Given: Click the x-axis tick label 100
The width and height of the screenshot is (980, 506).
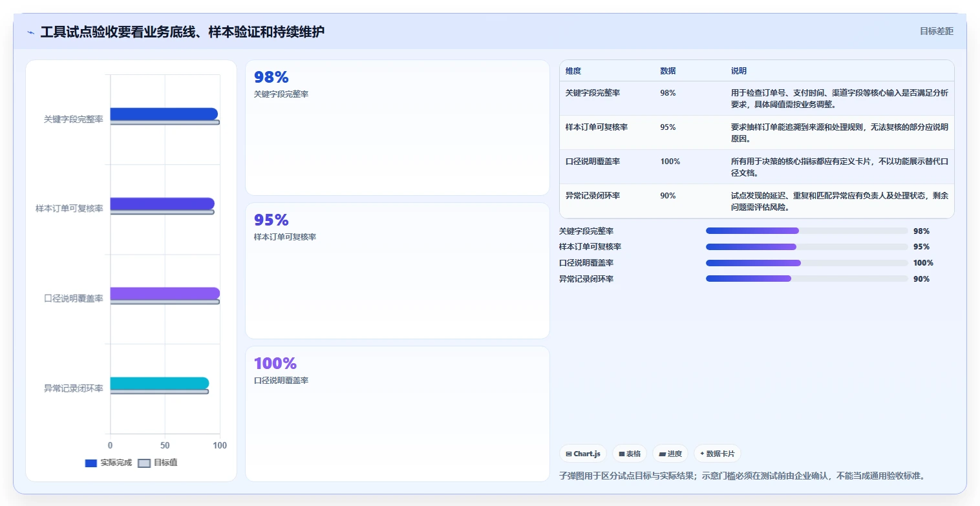Looking at the screenshot, I should pos(220,446).
